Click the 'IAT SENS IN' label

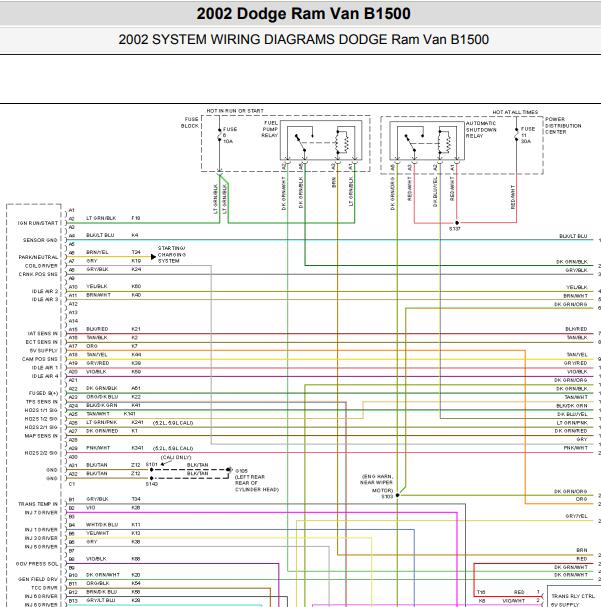[x=43, y=333]
